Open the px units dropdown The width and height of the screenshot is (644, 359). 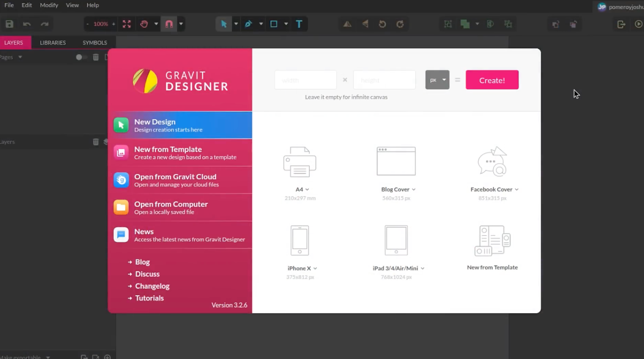point(437,80)
